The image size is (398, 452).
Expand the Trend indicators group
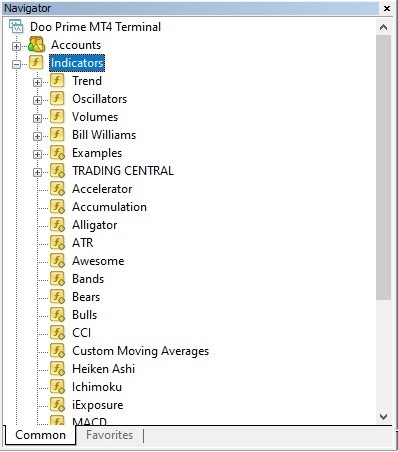click(37, 82)
